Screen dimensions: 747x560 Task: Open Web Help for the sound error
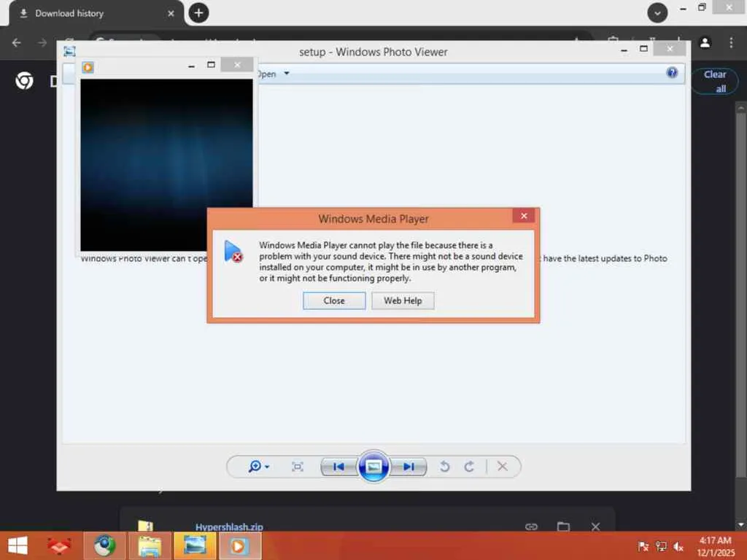(x=403, y=300)
